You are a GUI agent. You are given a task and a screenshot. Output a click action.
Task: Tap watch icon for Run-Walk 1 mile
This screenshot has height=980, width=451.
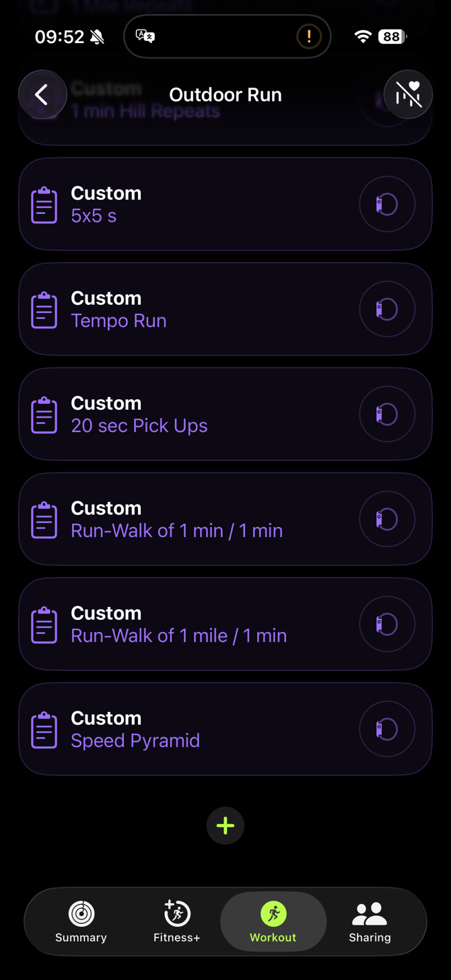[x=387, y=624]
